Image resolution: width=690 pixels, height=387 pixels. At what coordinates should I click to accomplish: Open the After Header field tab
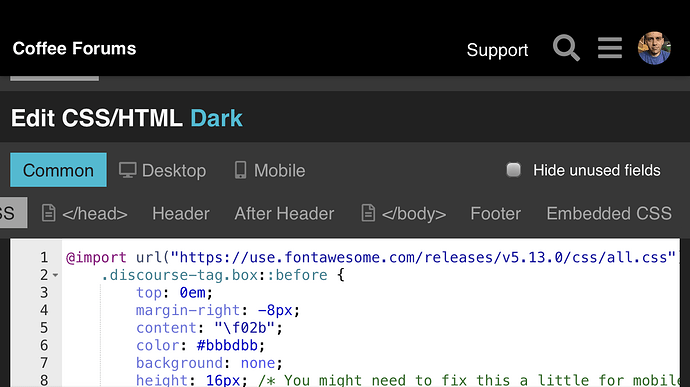pos(284,214)
